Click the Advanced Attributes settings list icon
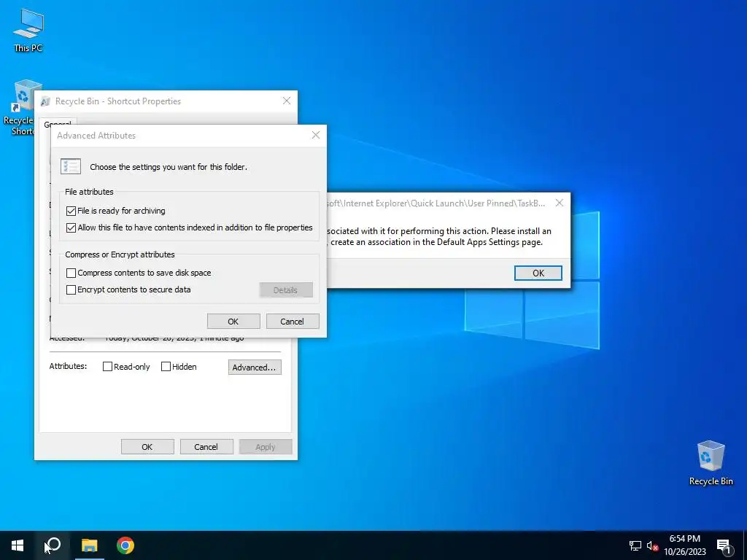 [71, 167]
